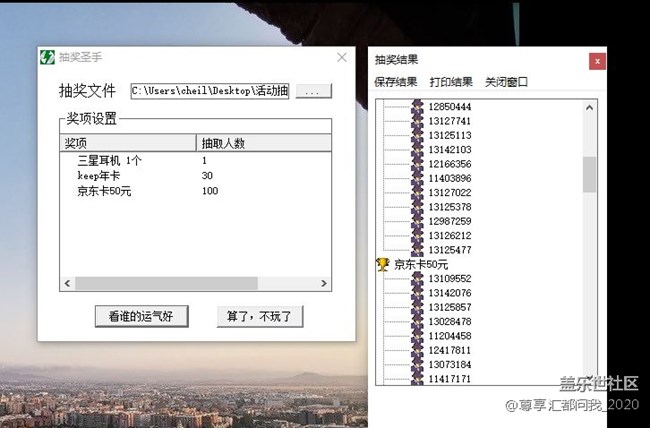The height and width of the screenshot is (428, 650).
Task: Select result entry 13125378
Action: coord(450,207)
